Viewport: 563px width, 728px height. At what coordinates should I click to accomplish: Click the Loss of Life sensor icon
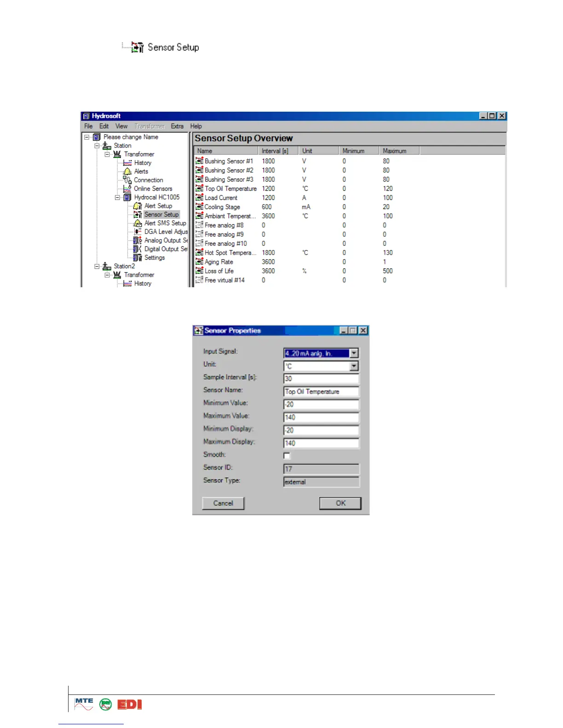point(199,271)
